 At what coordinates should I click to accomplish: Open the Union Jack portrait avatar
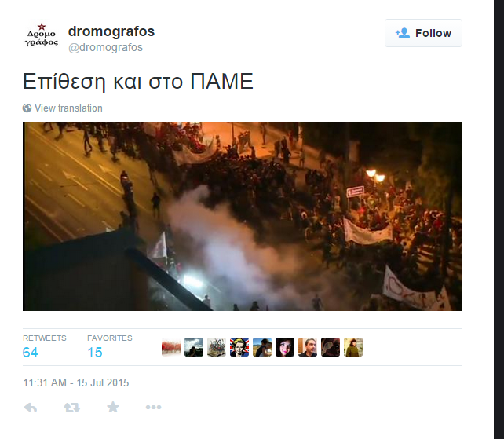239,347
